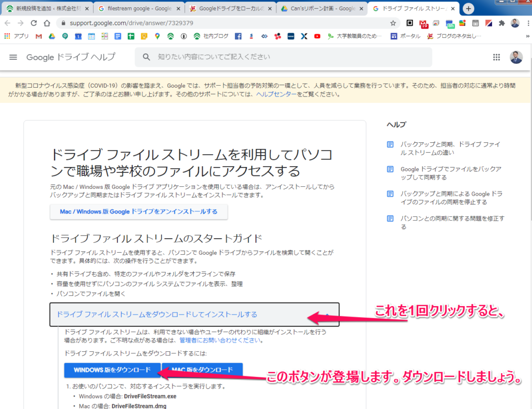The height and width of the screenshot is (409, 532).
Task: Open the Google Maps bookmark
Action: (x=157, y=36)
